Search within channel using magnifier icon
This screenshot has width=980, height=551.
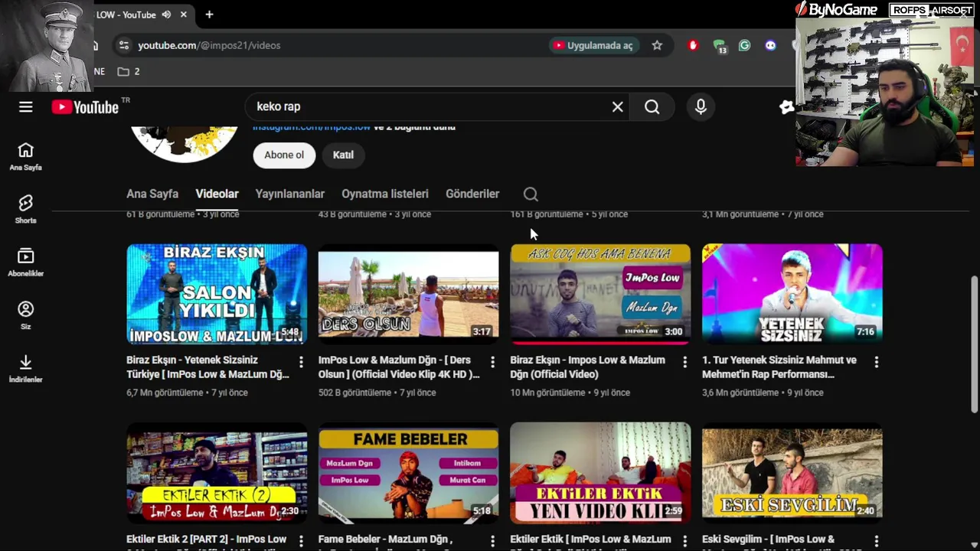[x=531, y=194]
